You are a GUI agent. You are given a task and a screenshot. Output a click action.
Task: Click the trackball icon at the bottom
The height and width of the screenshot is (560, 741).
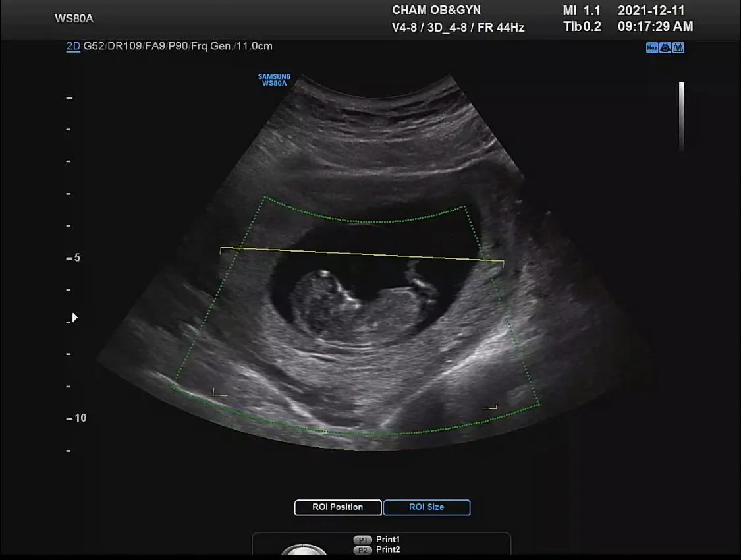[x=304, y=549]
